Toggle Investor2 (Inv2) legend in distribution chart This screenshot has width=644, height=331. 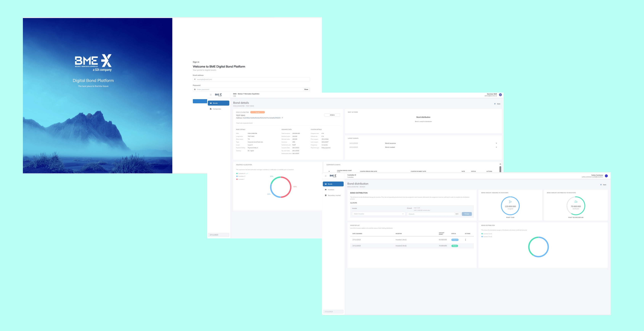487,236
